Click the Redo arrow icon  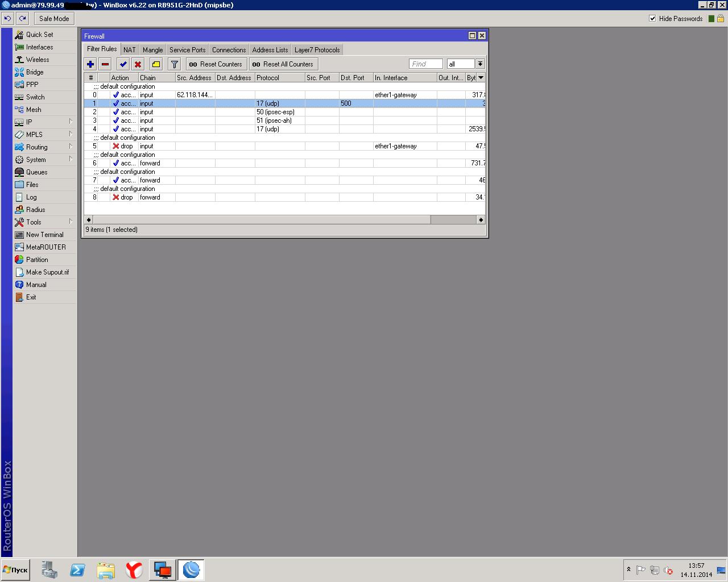(23, 19)
